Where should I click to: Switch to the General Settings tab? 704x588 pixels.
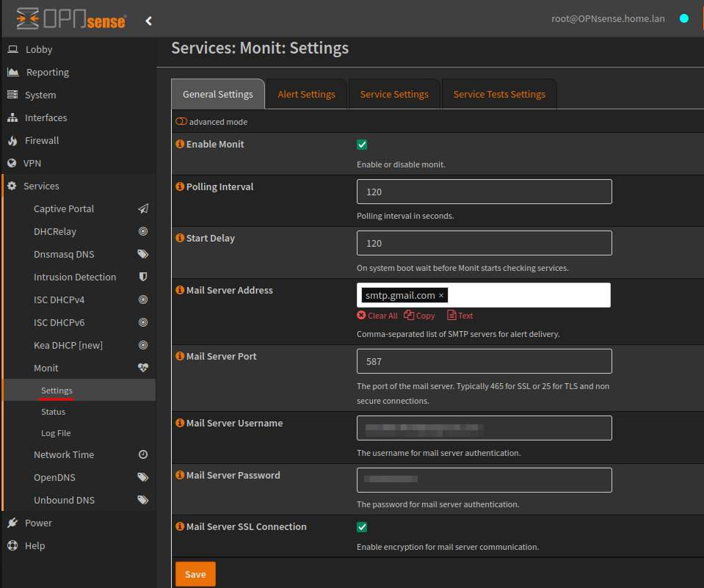218,94
